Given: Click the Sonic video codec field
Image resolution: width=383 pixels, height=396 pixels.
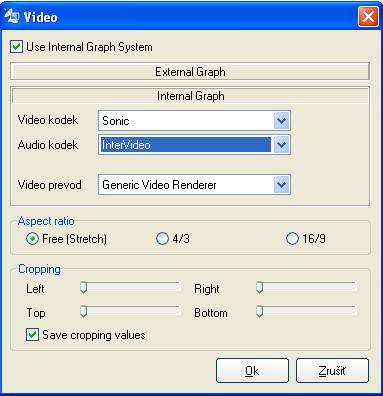Looking at the screenshot, I should (x=194, y=121).
